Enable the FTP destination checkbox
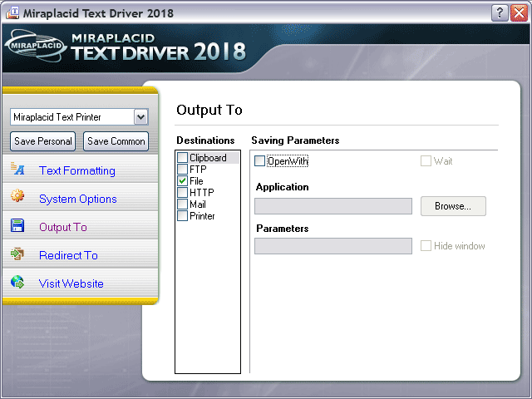The width and height of the screenshot is (532, 399). [183, 169]
